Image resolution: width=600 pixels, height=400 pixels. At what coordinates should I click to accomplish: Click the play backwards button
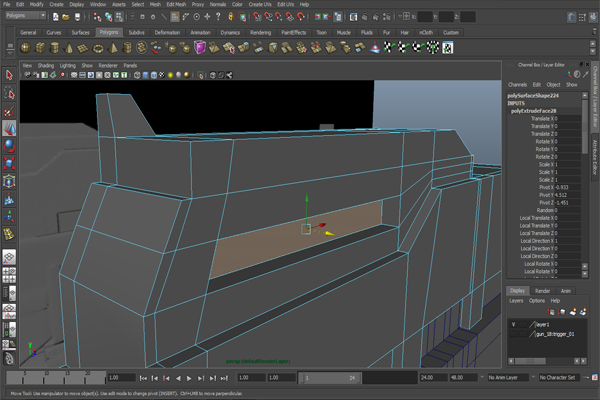click(x=178, y=378)
